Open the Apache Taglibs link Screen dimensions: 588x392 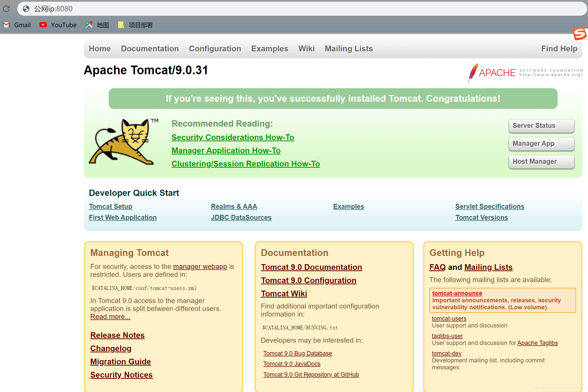point(537,343)
